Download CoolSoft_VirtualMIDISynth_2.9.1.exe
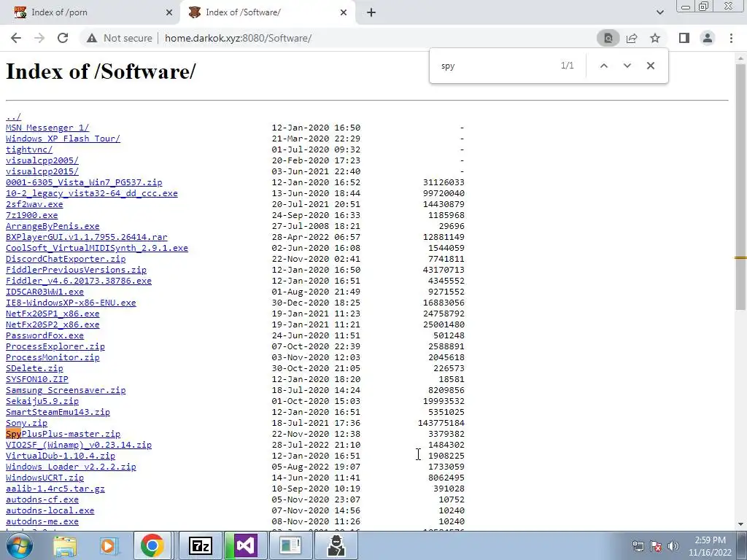Screen dimensions: 747x560 point(97,248)
